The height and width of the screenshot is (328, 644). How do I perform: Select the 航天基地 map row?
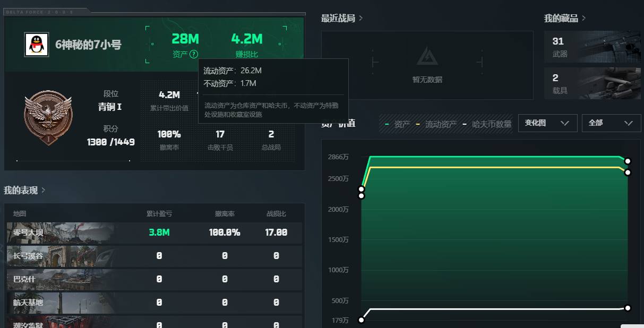pyautogui.click(x=154, y=303)
